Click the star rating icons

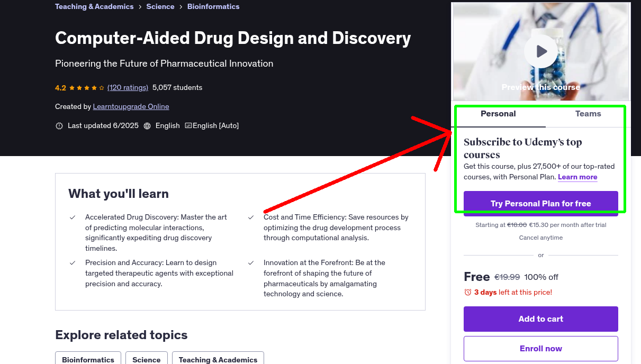click(87, 88)
